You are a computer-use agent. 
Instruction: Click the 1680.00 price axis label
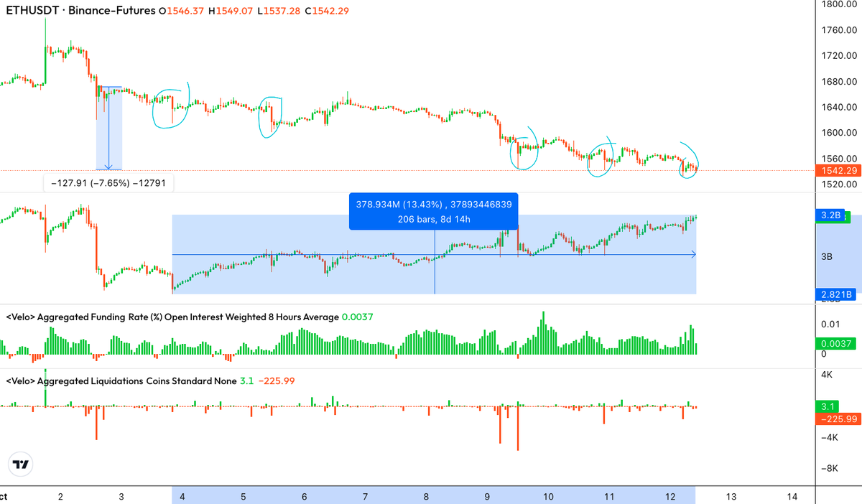click(x=839, y=82)
